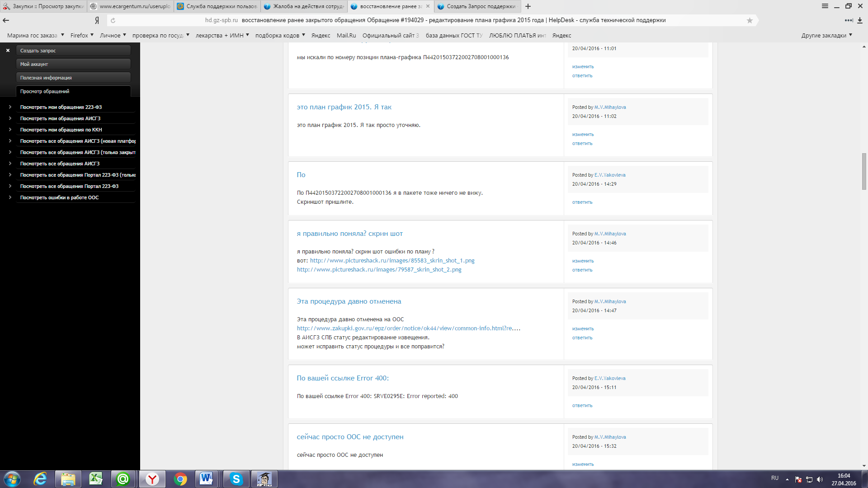Click Мой аккаунт sidebar button

[x=73, y=64]
